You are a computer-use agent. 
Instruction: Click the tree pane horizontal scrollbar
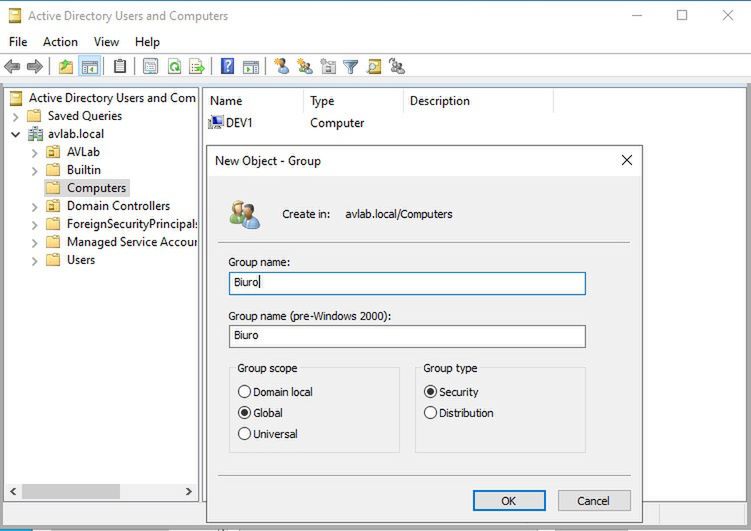point(100,492)
